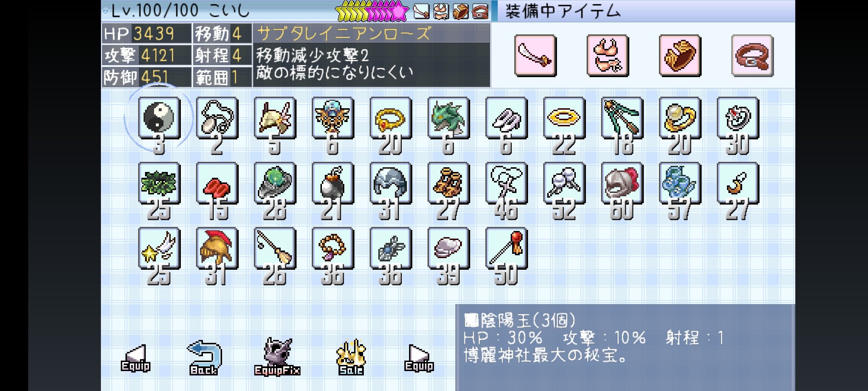The image size is (868, 391).
Task: Pick the black bomb item with count 21
Action: pyautogui.click(x=333, y=183)
